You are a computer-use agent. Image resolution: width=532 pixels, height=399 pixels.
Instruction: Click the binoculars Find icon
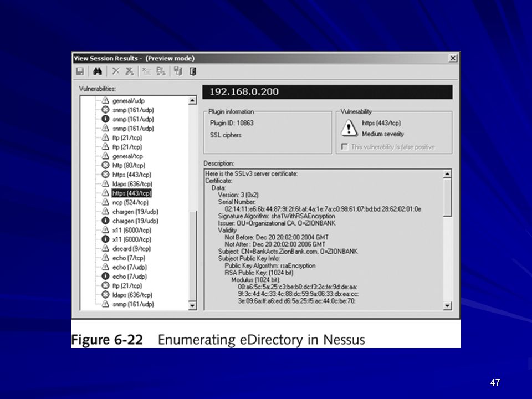(x=98, y=71)
